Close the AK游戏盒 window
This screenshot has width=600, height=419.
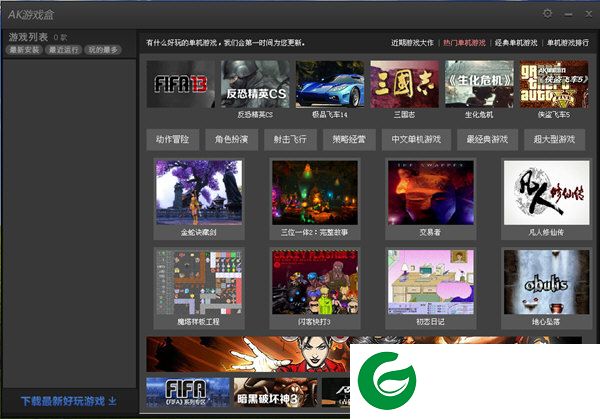pyautogui.click(x=589, y=14)
